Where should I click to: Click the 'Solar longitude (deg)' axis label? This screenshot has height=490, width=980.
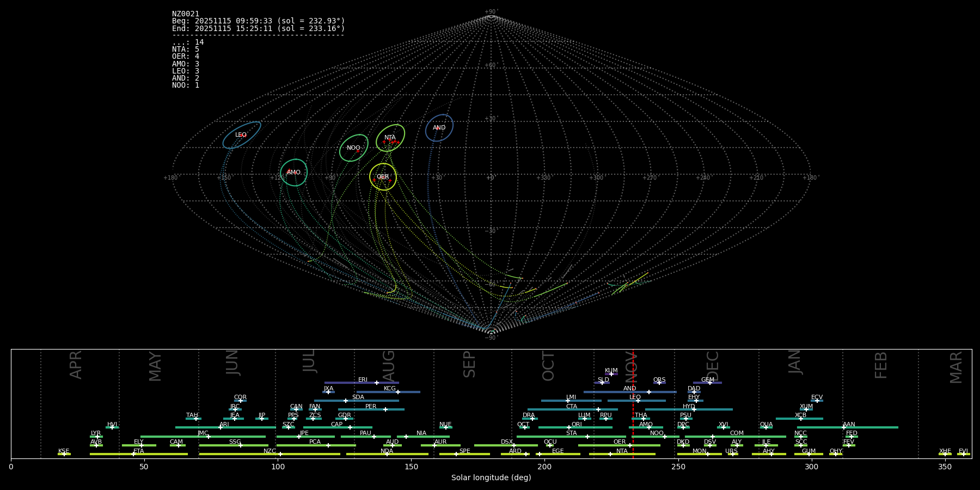[491, 477]
